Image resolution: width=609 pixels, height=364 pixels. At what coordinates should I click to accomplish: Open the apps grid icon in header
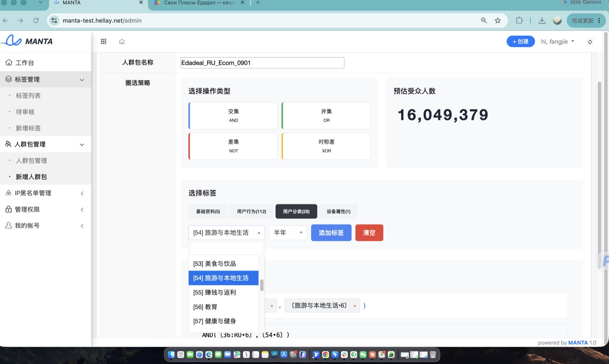pos(104,41)
